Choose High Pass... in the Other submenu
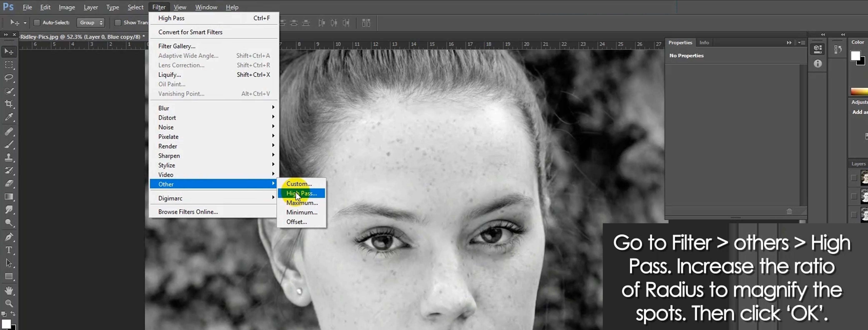This screenshot has width=868, height=330. [x=301, y=193]
